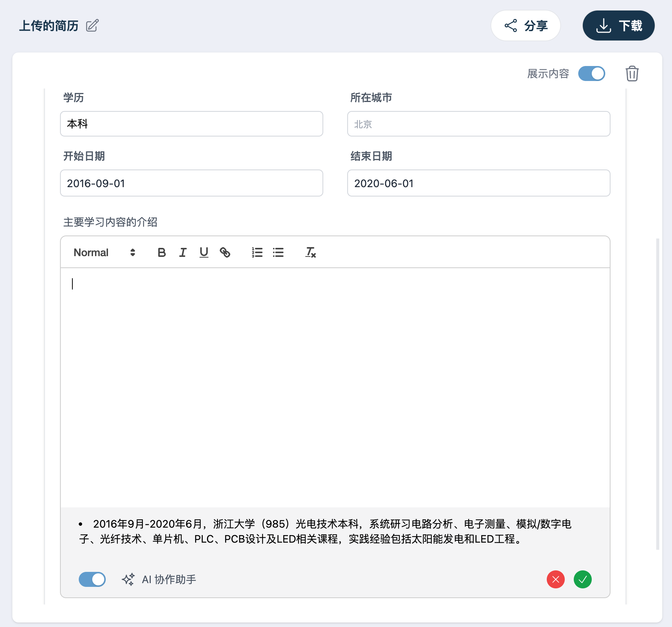Toggle bold formatting

pyautogui.click(x=162, y=252)
